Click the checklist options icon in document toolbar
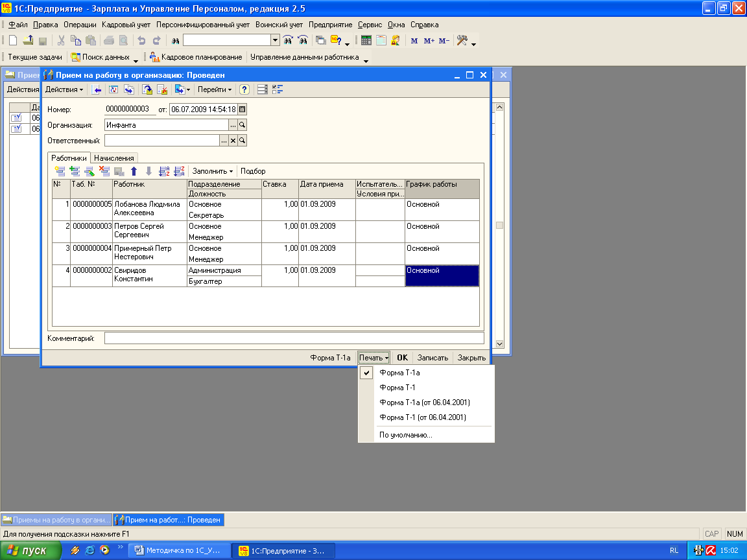The width and height of the screenshot is (747, 560). click(278, 89)
